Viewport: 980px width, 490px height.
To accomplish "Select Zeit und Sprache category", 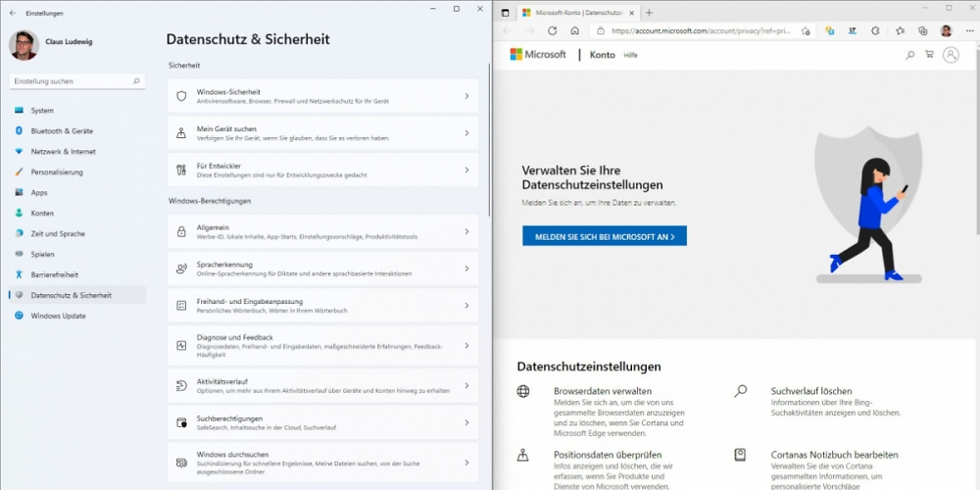I will click(x=77, y=234).
